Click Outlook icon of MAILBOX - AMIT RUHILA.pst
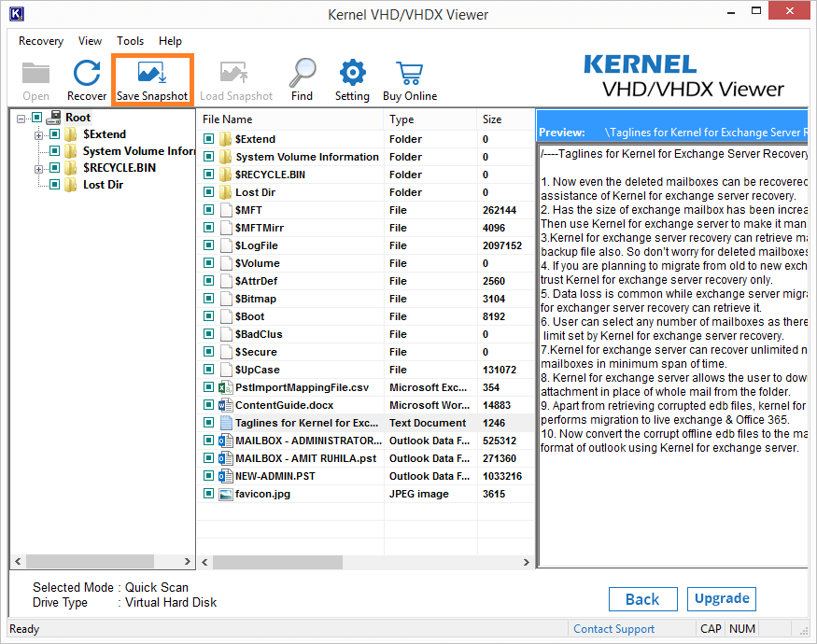The image size is (817, 644). point(226,458)
